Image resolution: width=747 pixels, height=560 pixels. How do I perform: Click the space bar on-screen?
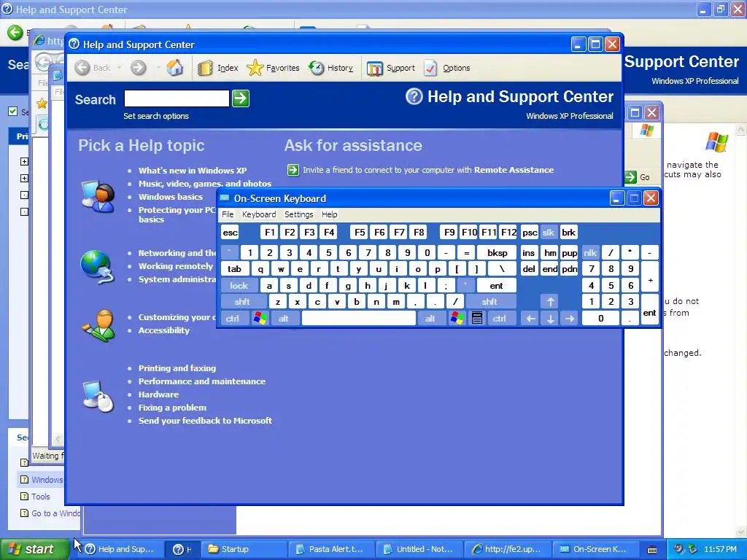359,319
